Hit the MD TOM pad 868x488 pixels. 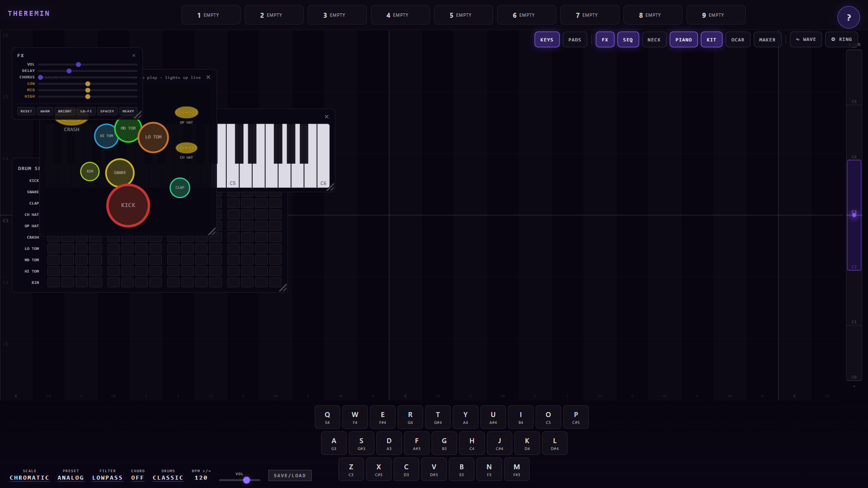click(x=128, y=129)
